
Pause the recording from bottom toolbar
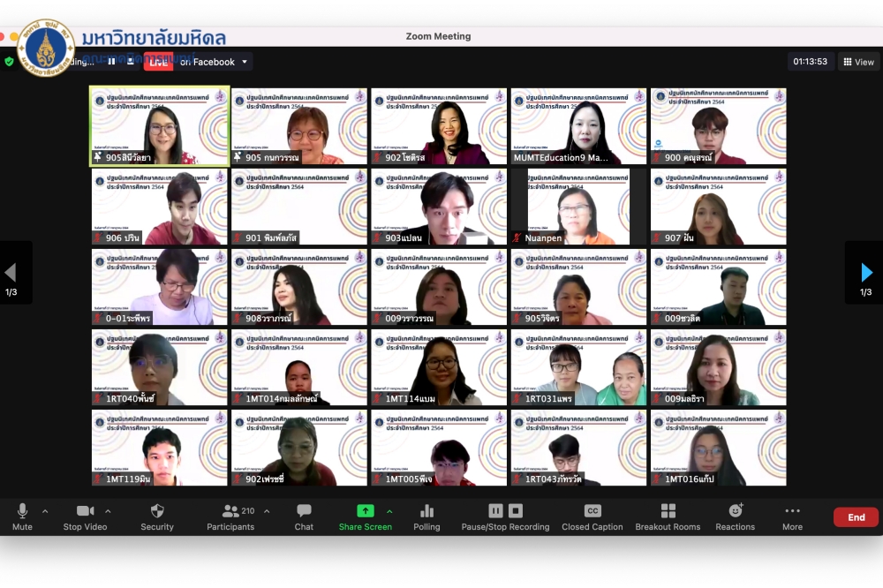(x=495, y=511)
